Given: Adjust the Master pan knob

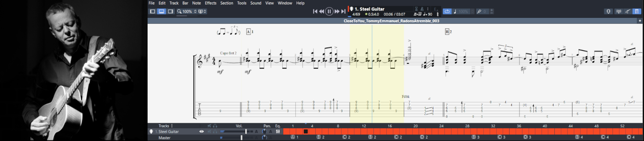Looking at the screenshot, I should tap(264, 138).
